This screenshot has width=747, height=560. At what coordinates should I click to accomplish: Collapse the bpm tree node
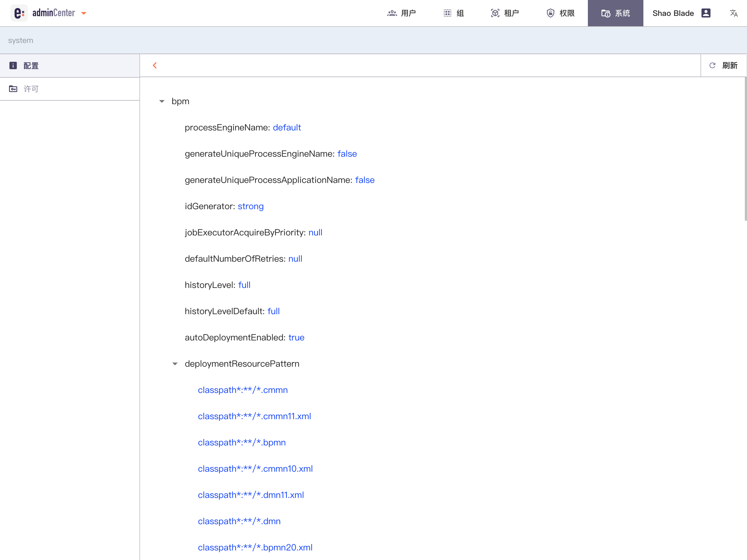[x=162, y=101]
